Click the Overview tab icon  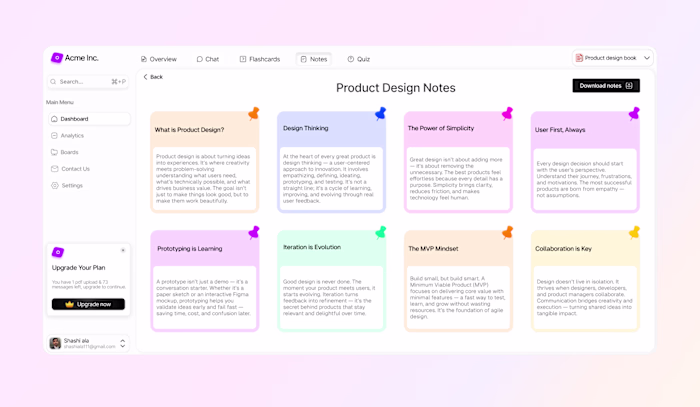[x=144, y=59]
